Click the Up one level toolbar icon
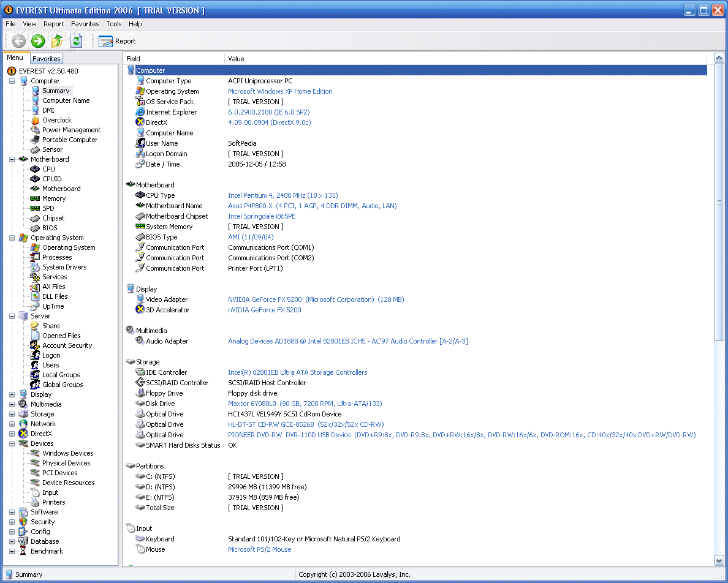728x583 pixels. (57, 41)
